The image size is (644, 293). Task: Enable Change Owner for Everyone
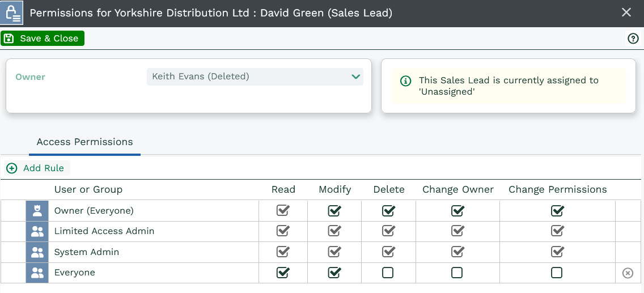[x=457, y=273]
